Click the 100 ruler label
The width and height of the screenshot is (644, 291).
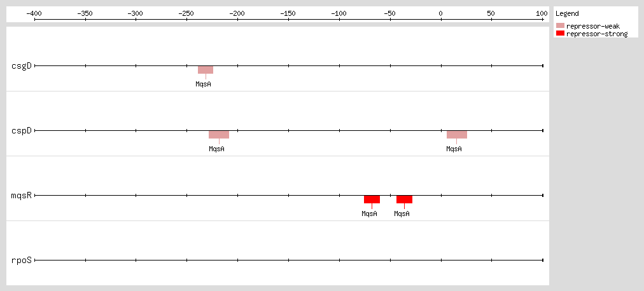click(542, 13)
